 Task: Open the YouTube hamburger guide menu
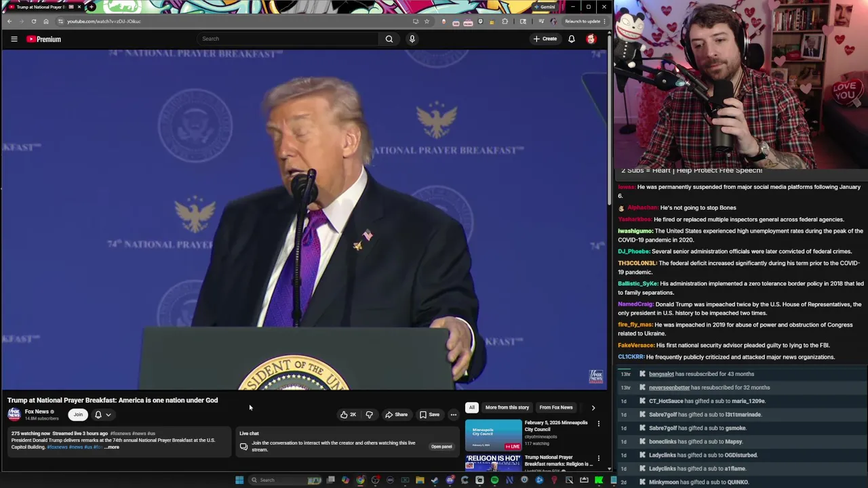[14, 39]
